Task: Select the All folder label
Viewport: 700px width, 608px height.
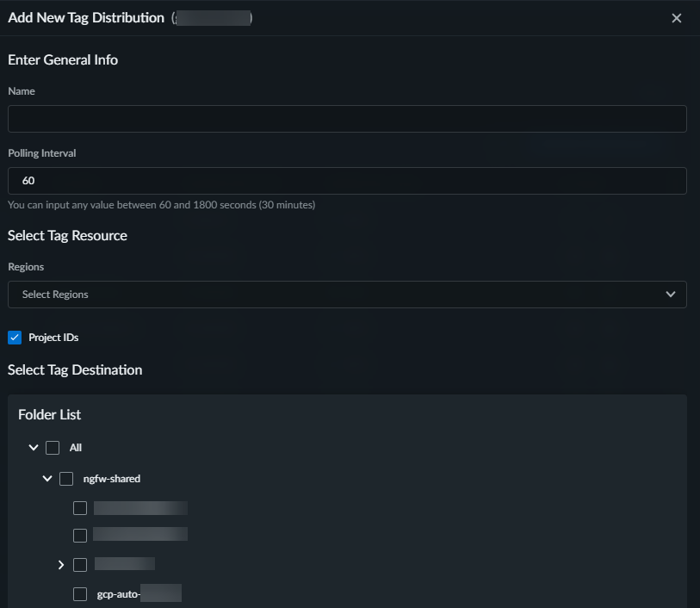Action: point(76,448)
